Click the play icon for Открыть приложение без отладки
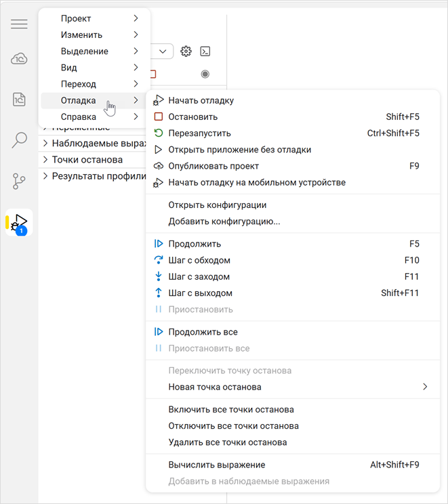This screenshot has height=504, width=448. coord(158,150)
